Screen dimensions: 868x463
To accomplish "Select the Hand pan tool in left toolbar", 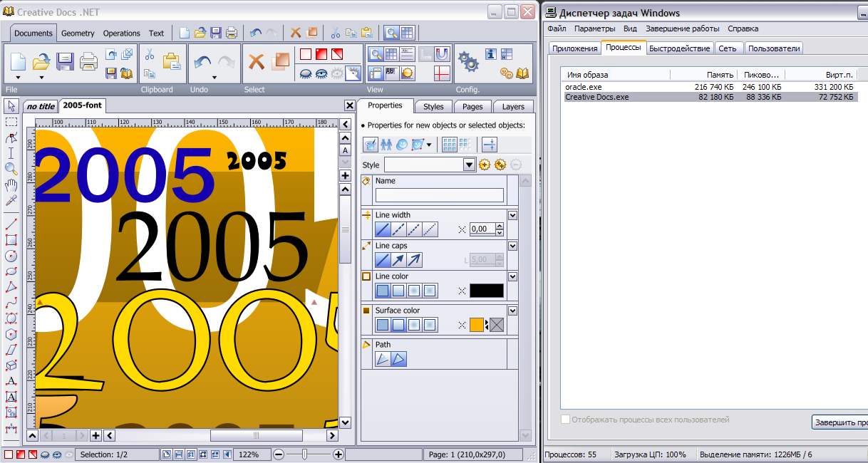I will click(x=11, y=185).
